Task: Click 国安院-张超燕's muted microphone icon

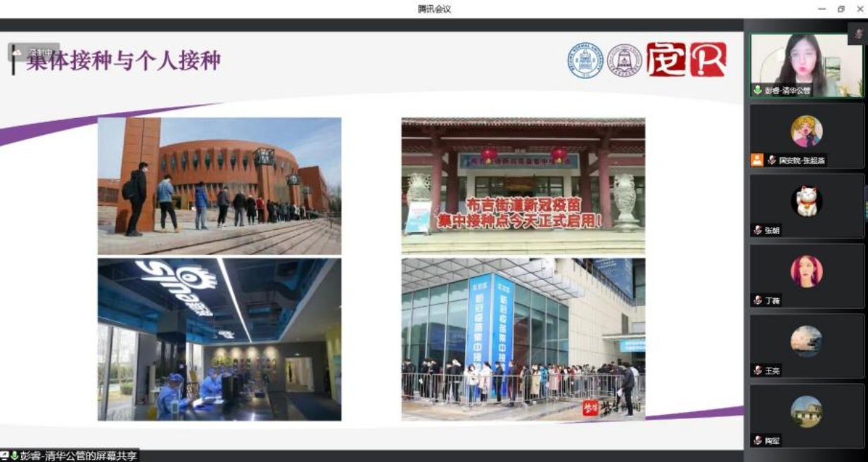Action: tap(771, 160)
